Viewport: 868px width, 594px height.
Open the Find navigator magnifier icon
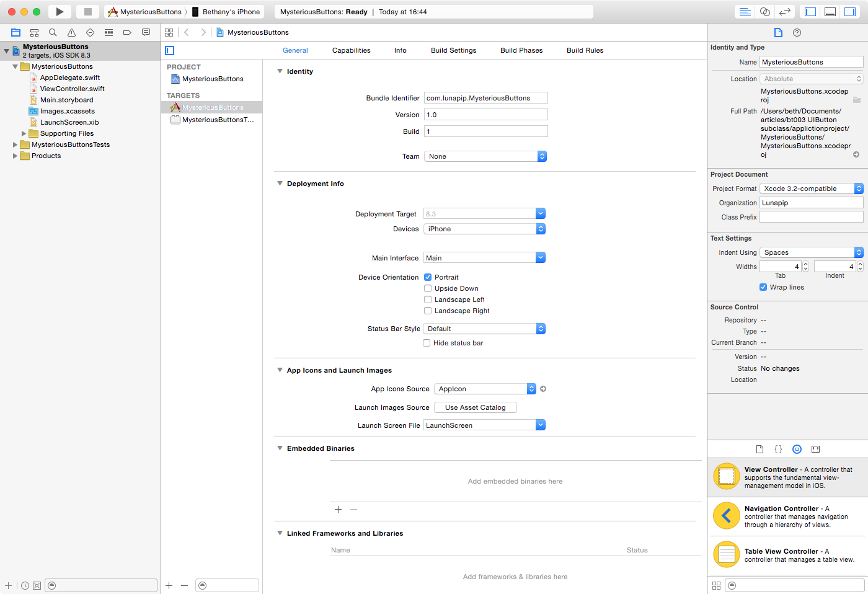[53, 32]
